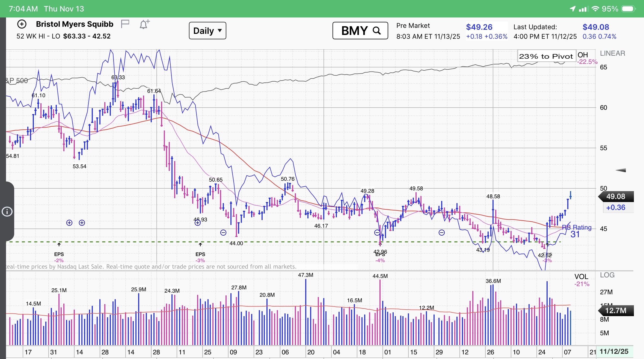
Task: Toggle the LOG volume scale label
Action: coord(607,275)
